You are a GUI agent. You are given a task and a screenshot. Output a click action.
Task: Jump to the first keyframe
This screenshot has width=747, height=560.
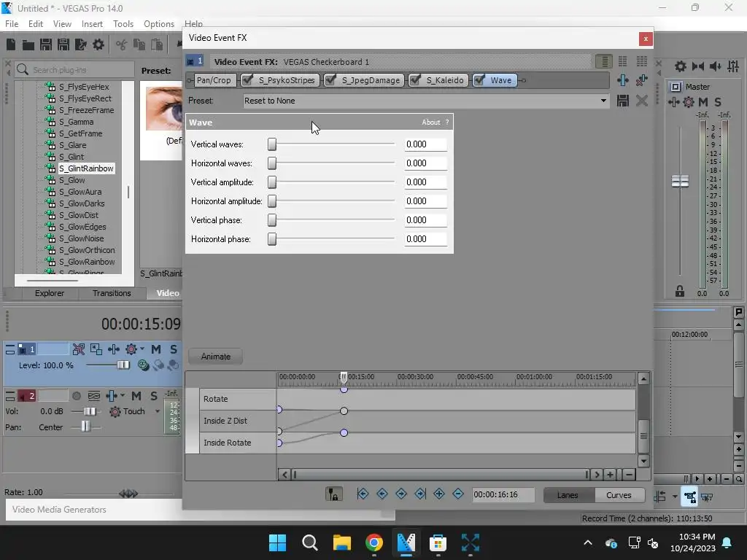pos(363,494)
